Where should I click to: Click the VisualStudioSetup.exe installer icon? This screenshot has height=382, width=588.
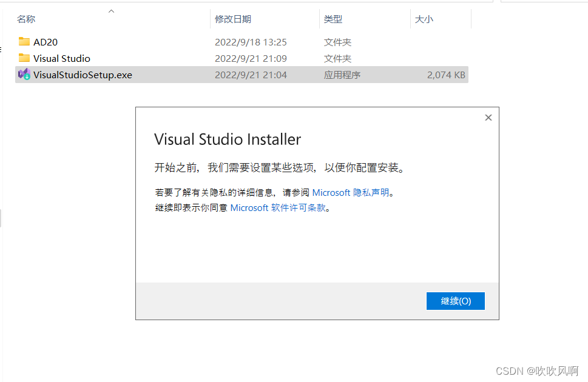pyautogui.click(x=24, y=74)
